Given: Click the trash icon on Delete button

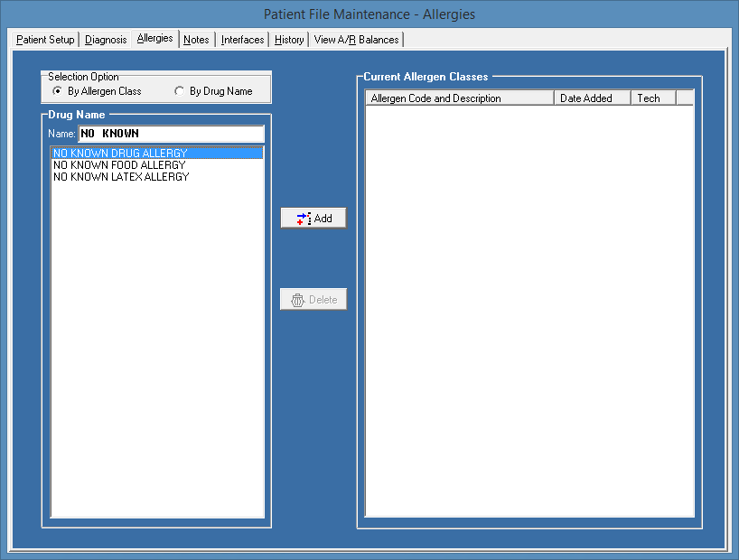Looking at the screenshot, I should click(x=298, y=299).
